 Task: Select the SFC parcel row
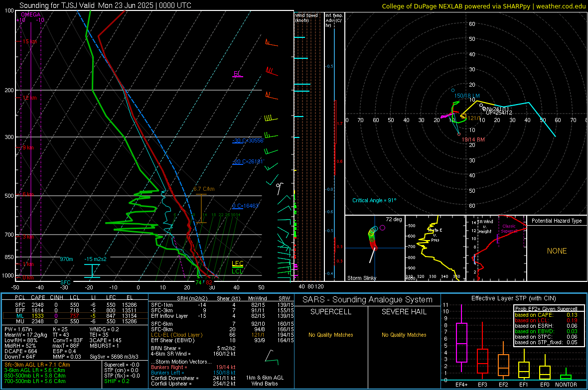coord(74,305)
